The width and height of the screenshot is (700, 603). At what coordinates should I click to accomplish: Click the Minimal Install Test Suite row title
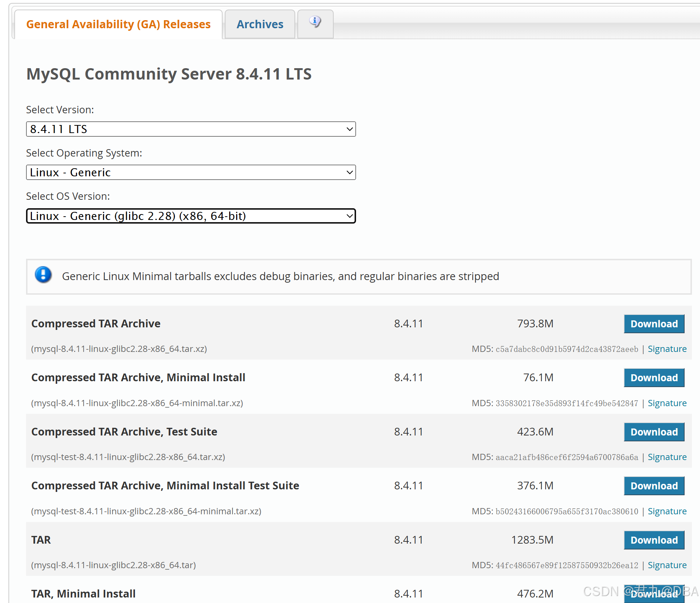point(165,486)
